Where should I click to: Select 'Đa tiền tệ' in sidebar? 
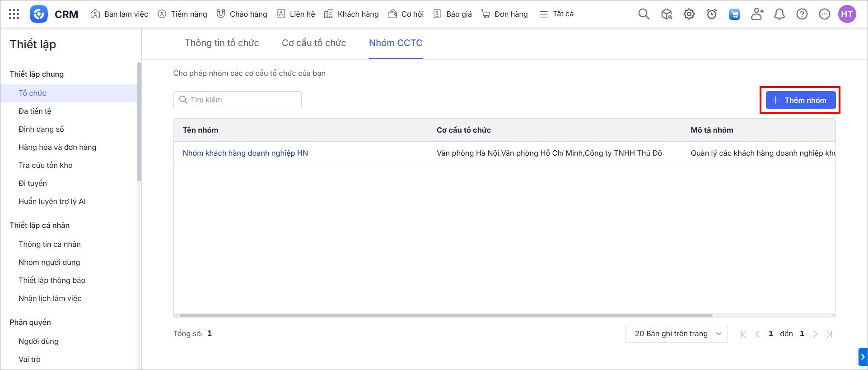35,111
